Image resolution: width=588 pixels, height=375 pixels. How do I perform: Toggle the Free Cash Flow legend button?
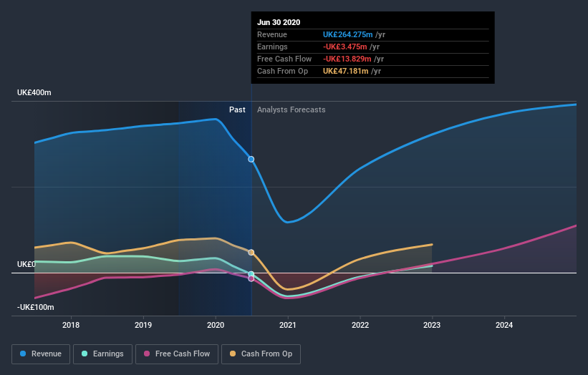177,354
